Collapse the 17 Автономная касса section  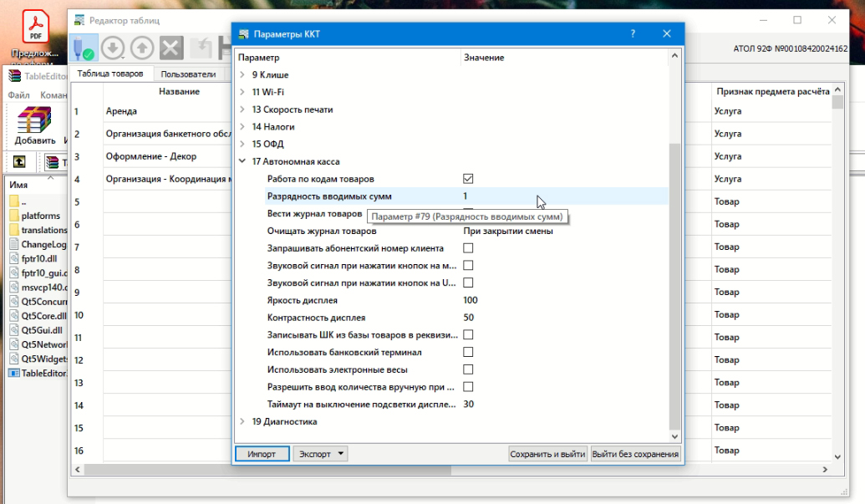pos(242,160)
